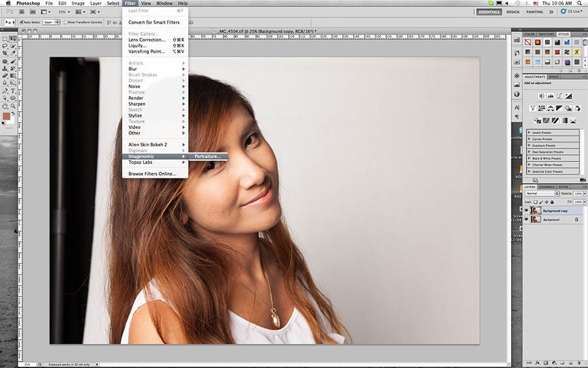Select the Pen tool
The height and width of the screenshot is (368, 588).
[x=5, y=91]
